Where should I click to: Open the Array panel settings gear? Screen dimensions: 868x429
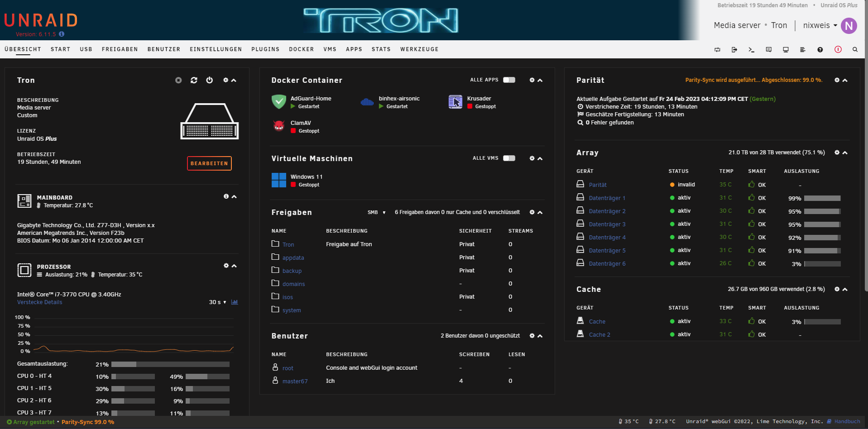click(837, 153)
